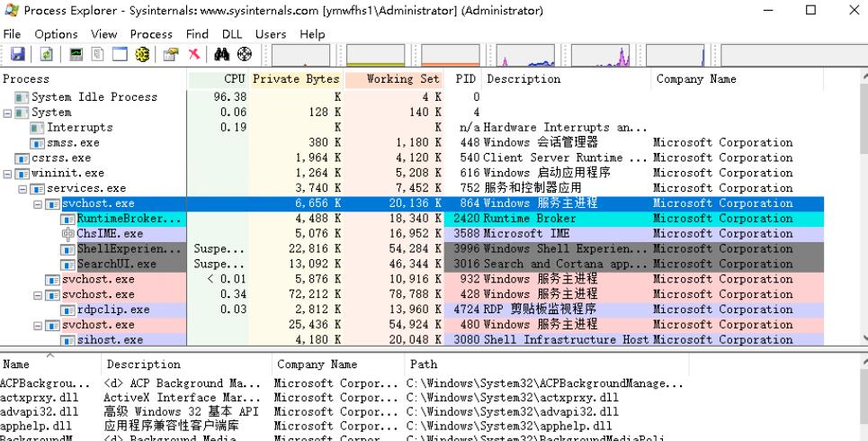Click the Process Explorer title bar icon
The height and width of the screenshot is (441, 868).
(12, 10)
